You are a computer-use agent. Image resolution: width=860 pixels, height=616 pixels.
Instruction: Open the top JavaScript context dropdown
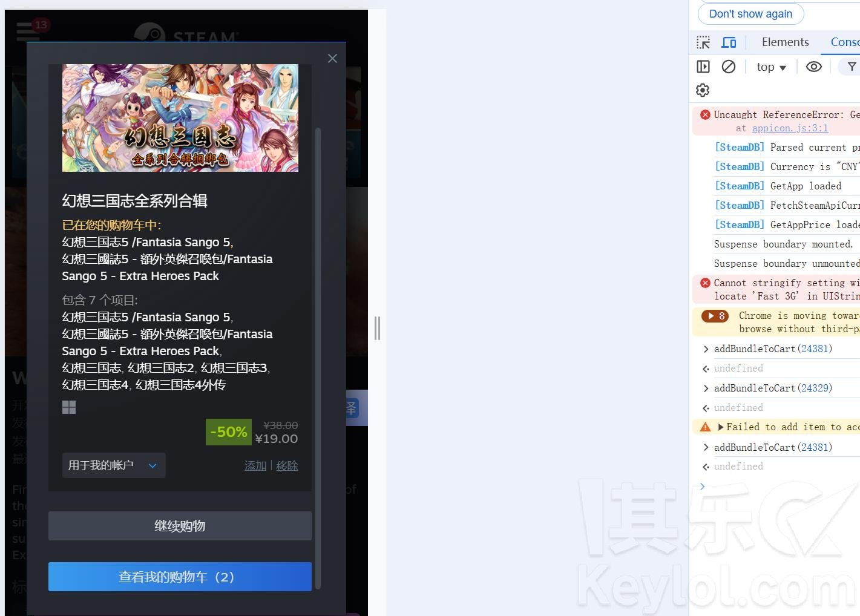[771, 67]
